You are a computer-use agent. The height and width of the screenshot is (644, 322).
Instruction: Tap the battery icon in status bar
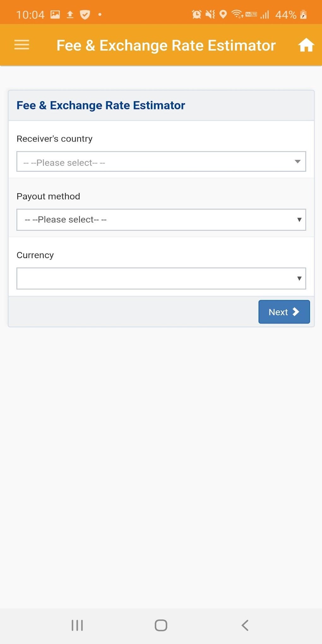303,15
